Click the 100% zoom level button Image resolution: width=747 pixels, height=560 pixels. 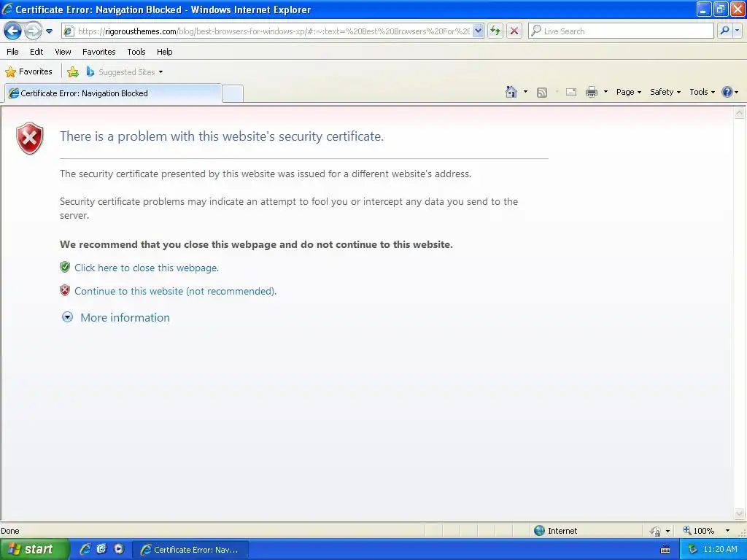tap(699, 531)
